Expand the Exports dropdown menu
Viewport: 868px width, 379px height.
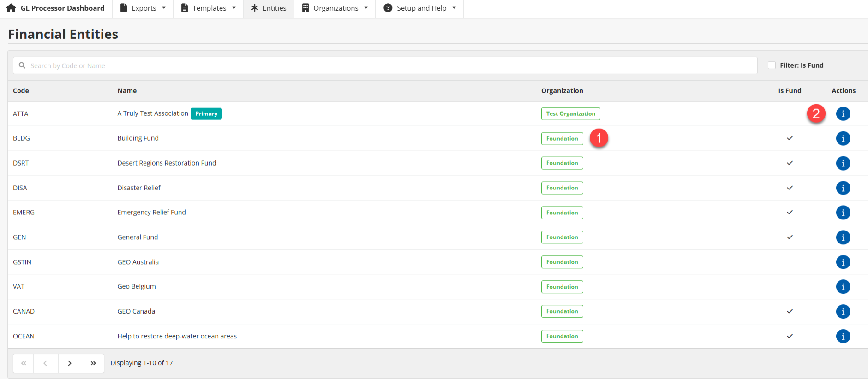point(143,8)
